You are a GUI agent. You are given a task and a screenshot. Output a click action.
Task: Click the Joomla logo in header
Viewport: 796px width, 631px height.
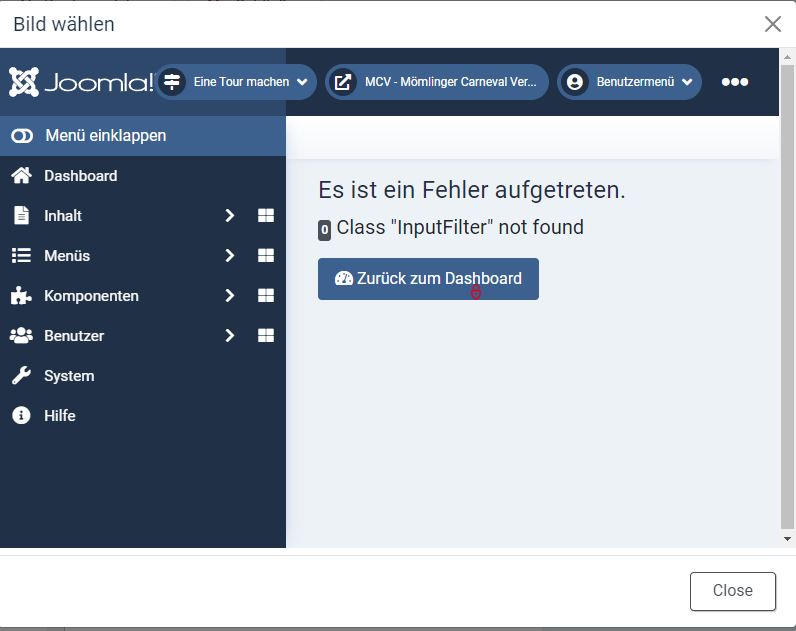point(80,82)
